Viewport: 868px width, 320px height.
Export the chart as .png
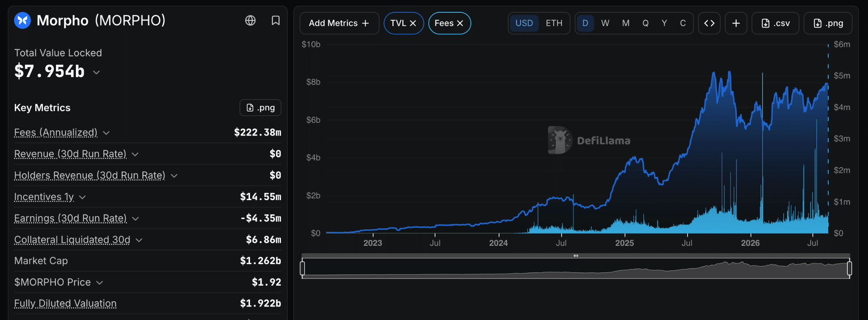click(x=828, y=23)
